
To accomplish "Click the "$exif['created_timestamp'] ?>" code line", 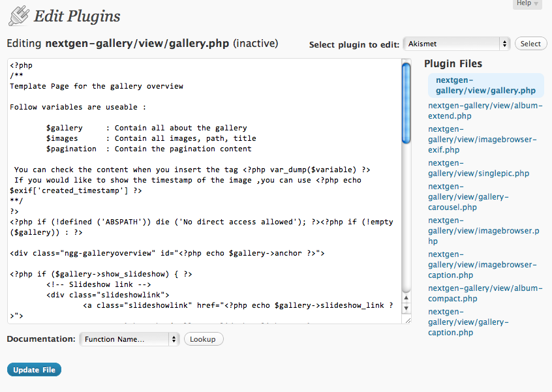I will point(76,190).
